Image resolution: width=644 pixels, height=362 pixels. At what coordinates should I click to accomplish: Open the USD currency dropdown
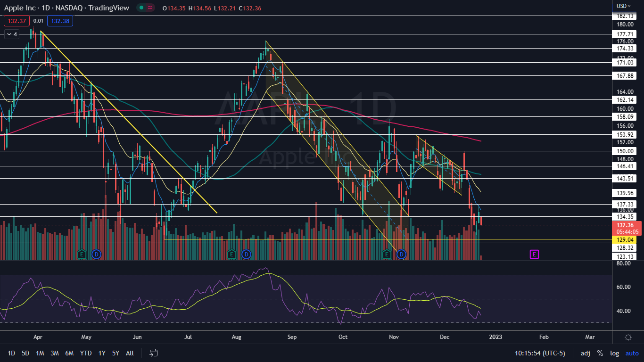(x=624, y=6)
